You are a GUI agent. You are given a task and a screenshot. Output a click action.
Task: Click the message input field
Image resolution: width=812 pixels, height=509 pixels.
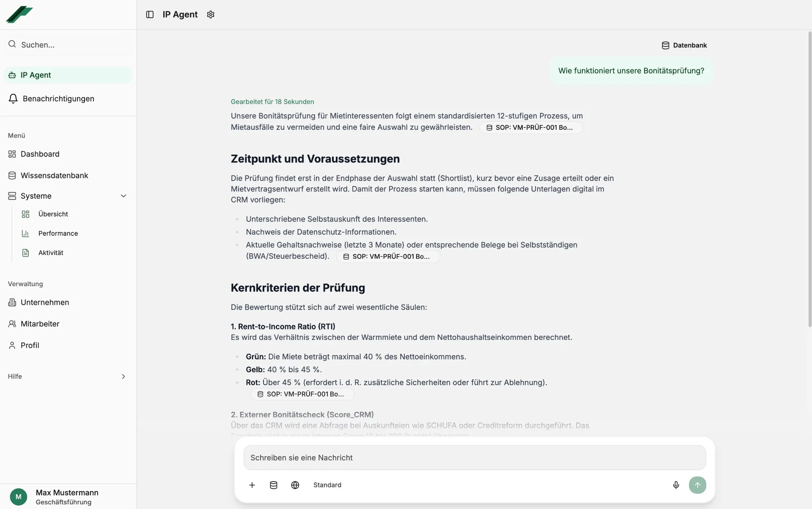pyautogui.click(x=475, y=457)
